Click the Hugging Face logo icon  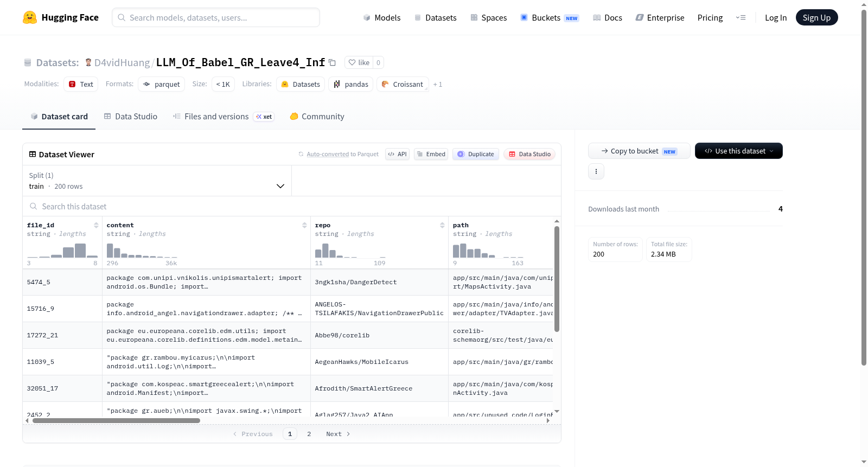(x=30, y=17)
